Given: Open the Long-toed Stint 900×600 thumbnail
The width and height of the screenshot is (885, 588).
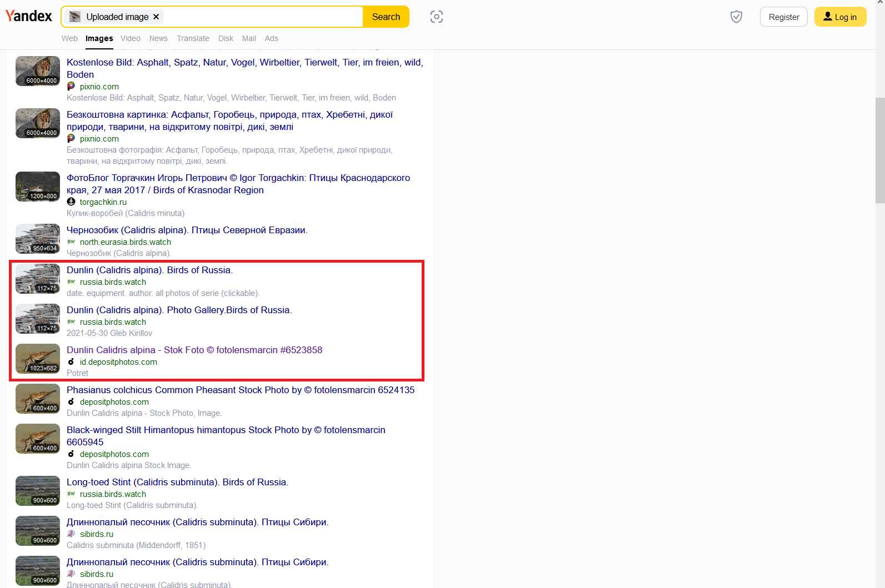Looking at the screenshot, I should (x=38, y=491).
